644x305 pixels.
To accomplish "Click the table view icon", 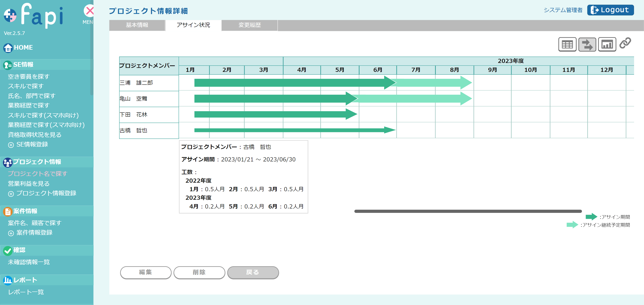I will coord(567,44).
